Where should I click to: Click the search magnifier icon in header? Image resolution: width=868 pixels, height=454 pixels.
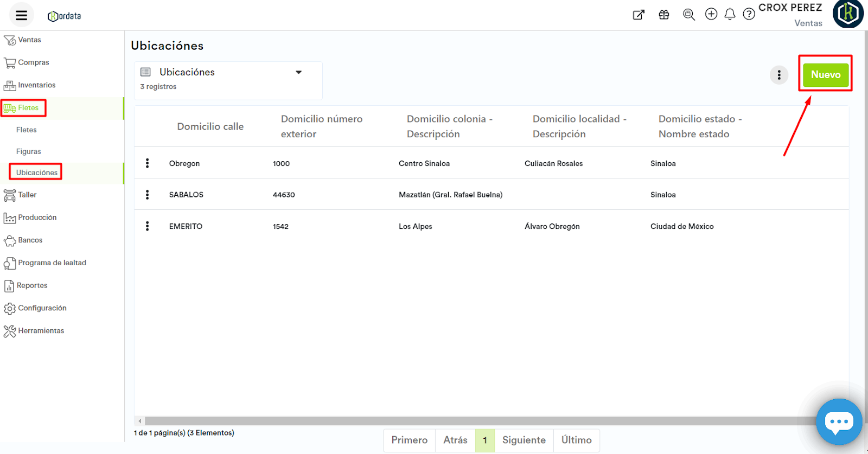pyautogui.click(x=688, y=15)
